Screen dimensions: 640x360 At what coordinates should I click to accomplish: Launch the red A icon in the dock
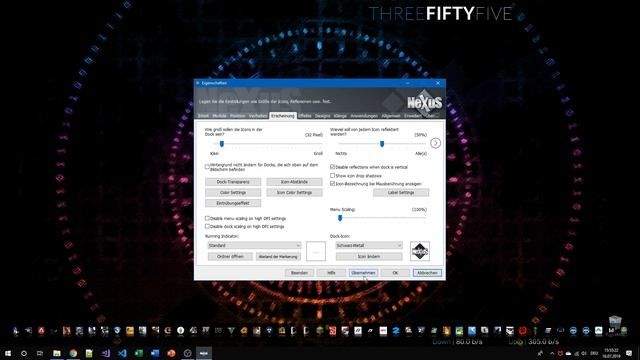pyautogui.click(x=41, y=331)
